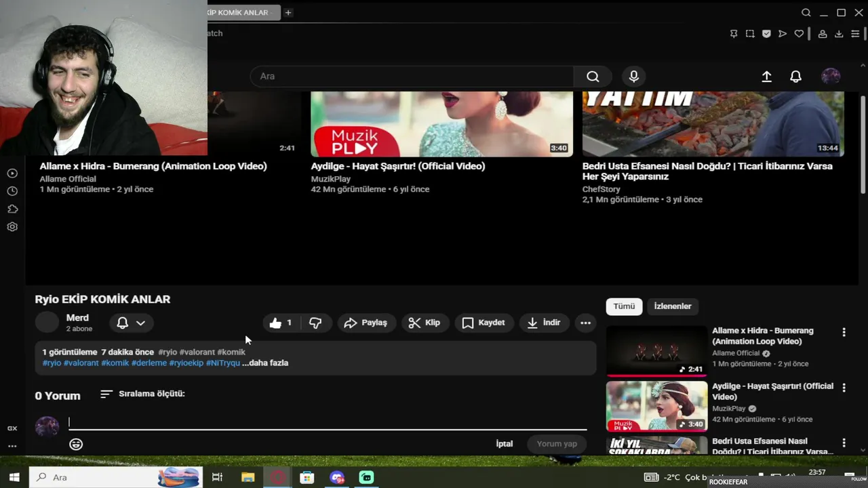Take a snapshot with the capture icon

click(x=750, y=33)
